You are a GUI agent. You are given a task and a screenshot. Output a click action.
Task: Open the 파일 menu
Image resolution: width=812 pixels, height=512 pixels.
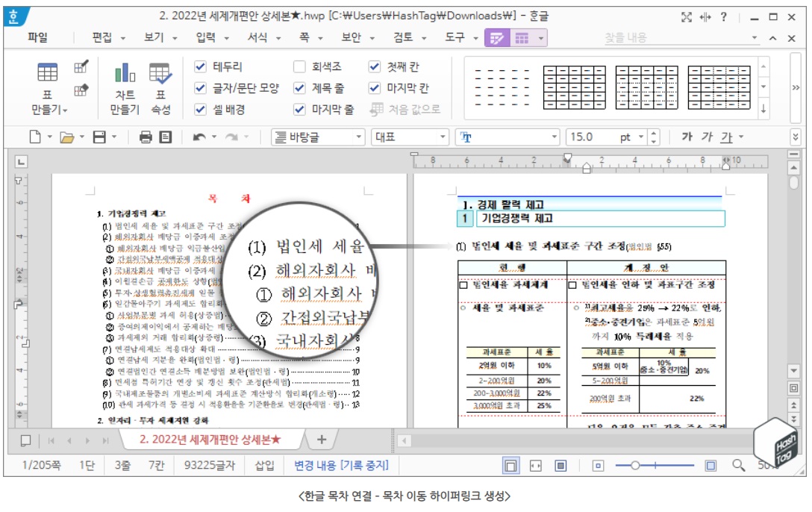tap(38, 37)
